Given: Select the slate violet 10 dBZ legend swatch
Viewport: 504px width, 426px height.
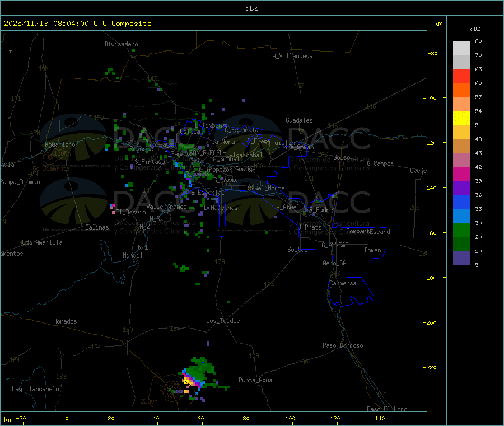Looking at the screenshot, I should [x=461, y=258].
